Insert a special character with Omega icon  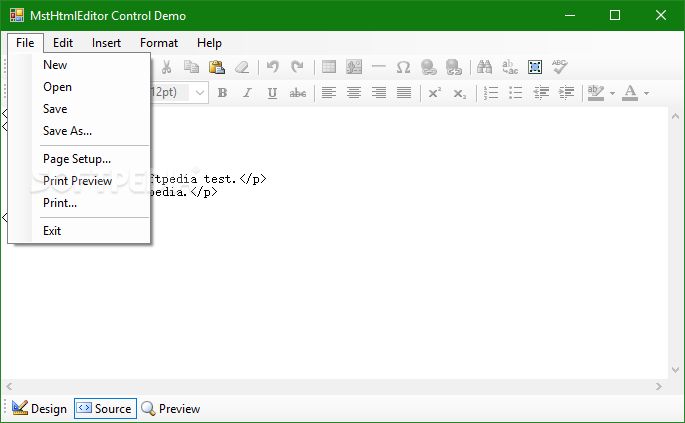[x=403, y=67]
